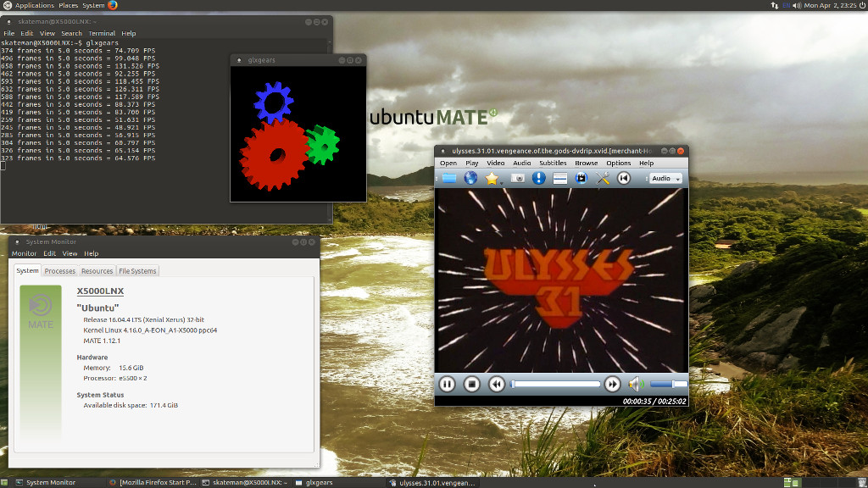
Task: Open the Audio menu in SMPlayer menu bar
Action: point(521,164)
